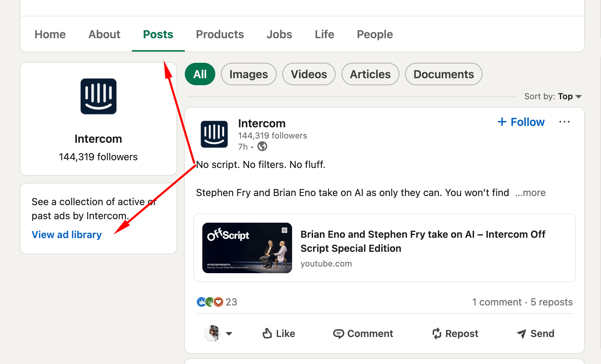Open Brian Eno and Stephen Fry article title
Image resolution: width=601 pixels, height=364 pixels.
(x=423, y=241)
